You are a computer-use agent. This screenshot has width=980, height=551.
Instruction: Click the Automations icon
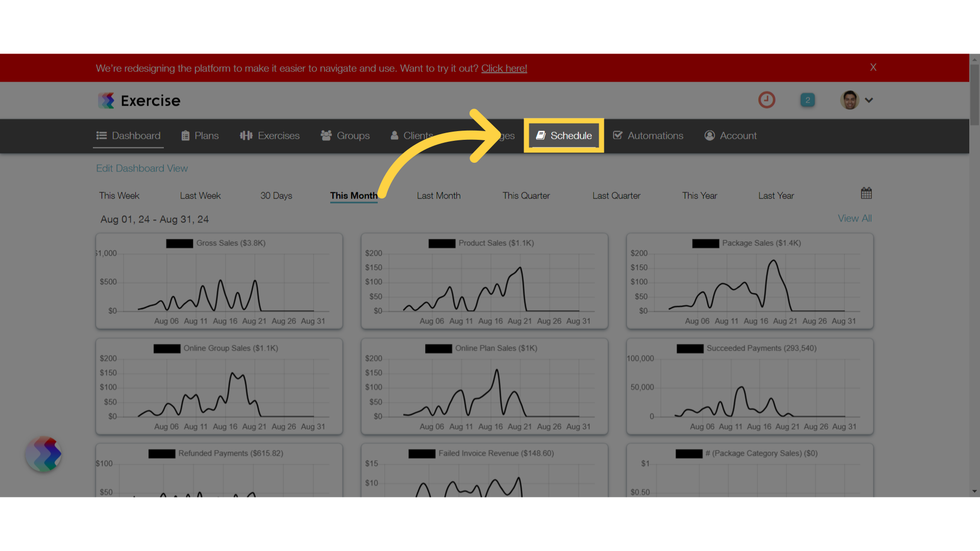click(x=617, y=135)
